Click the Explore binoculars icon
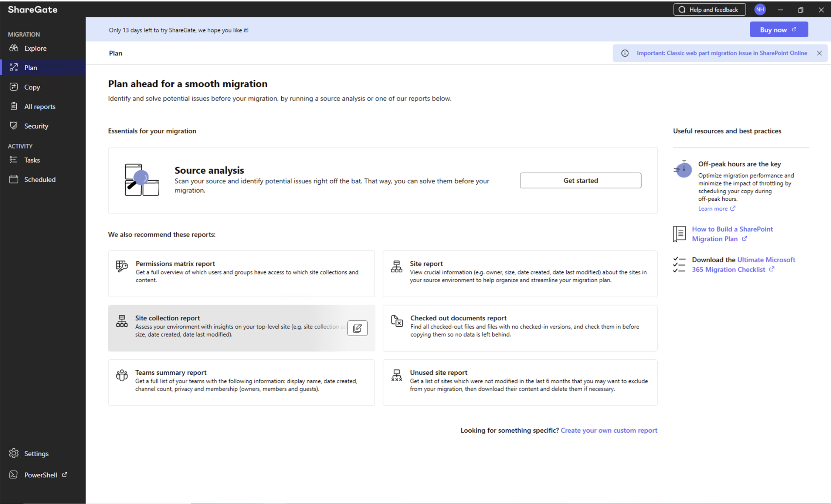Viewport: 831px width, 504px height. point(14,48)
